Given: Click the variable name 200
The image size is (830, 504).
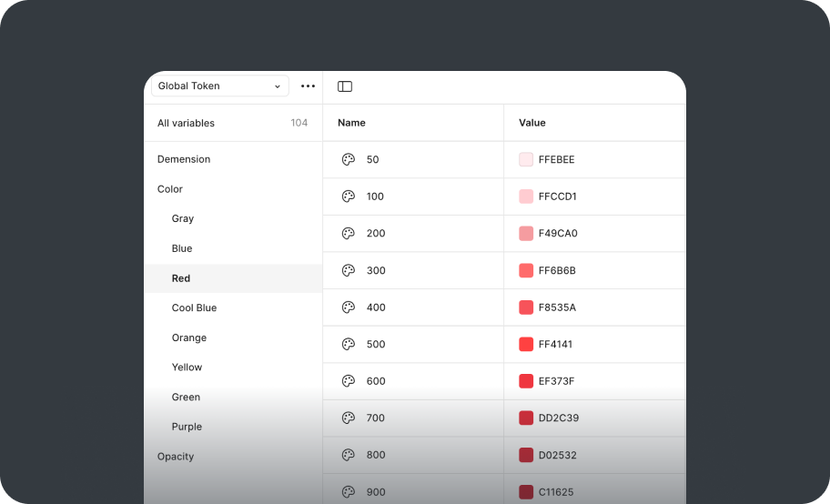Looking at the screenshot, I should tap(376, 233).
